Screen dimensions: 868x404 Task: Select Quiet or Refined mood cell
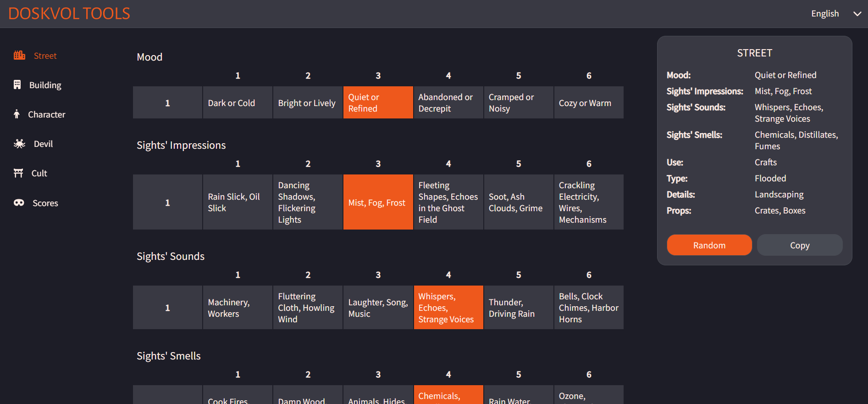pos(378,103)
